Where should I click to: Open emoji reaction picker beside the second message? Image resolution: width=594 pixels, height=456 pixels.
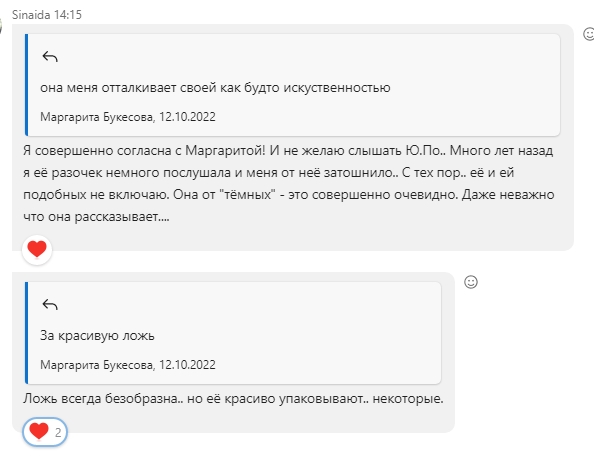point(471,282)
